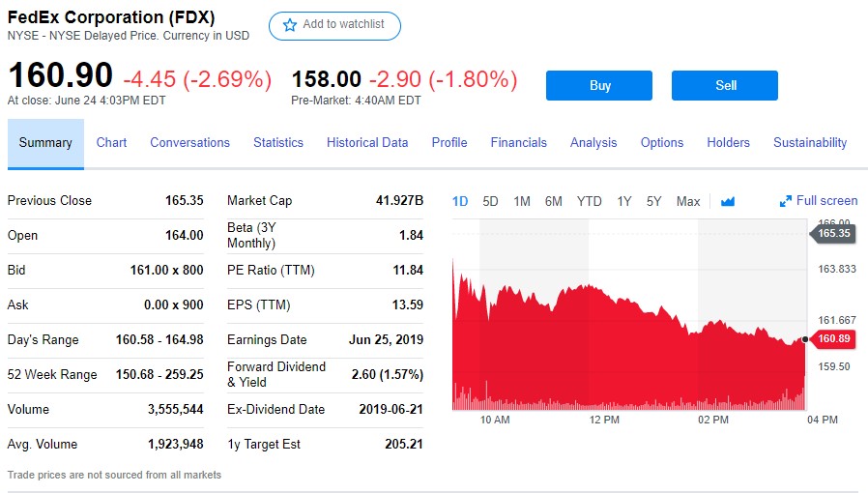
Task: Select the 1D chart range
Action: tap(460, 201)
